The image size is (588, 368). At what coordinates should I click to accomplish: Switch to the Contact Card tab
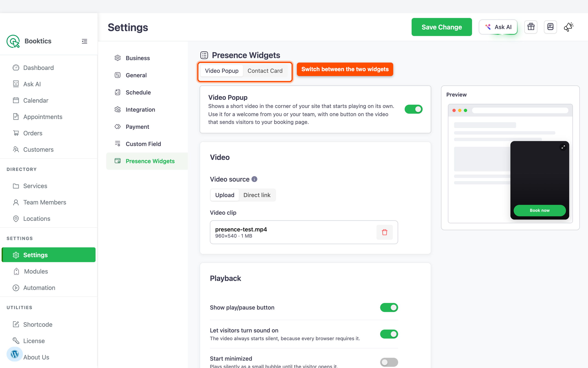[x=265, y=71]
